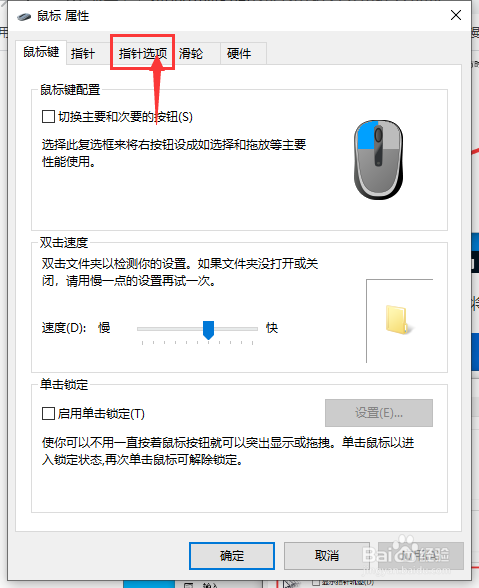Click the yellow folder test icon
The image size is (479, 588).
398,320
